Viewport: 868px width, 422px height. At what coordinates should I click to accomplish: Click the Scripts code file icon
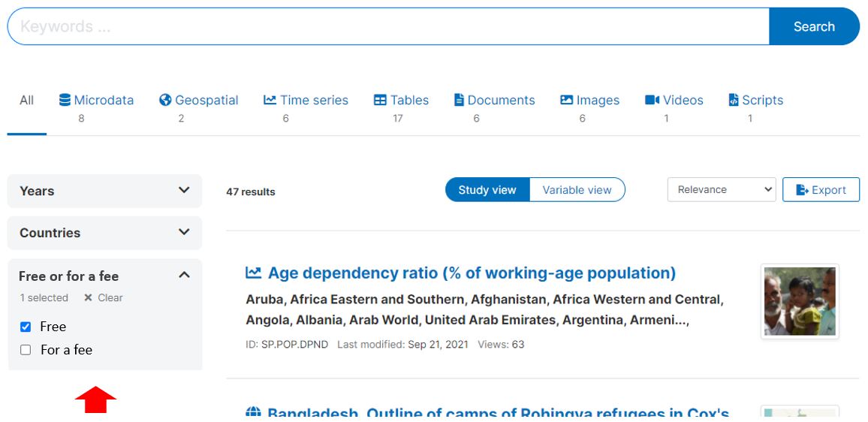click(x=734, y=100)
